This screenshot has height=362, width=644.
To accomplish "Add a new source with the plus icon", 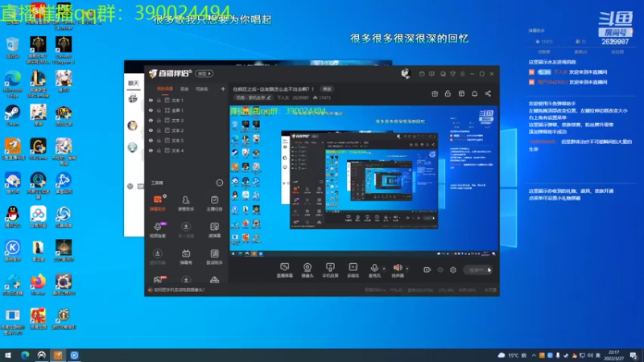I will coord(223,88).
